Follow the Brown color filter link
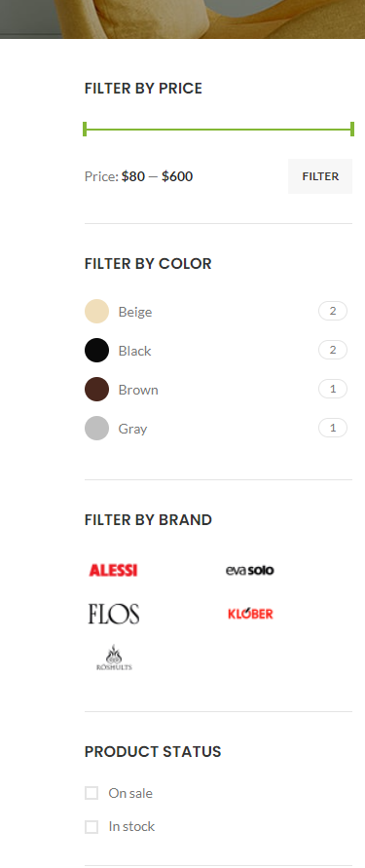The height and width of the screenshot is (868, 365). [x=138, y=390]
